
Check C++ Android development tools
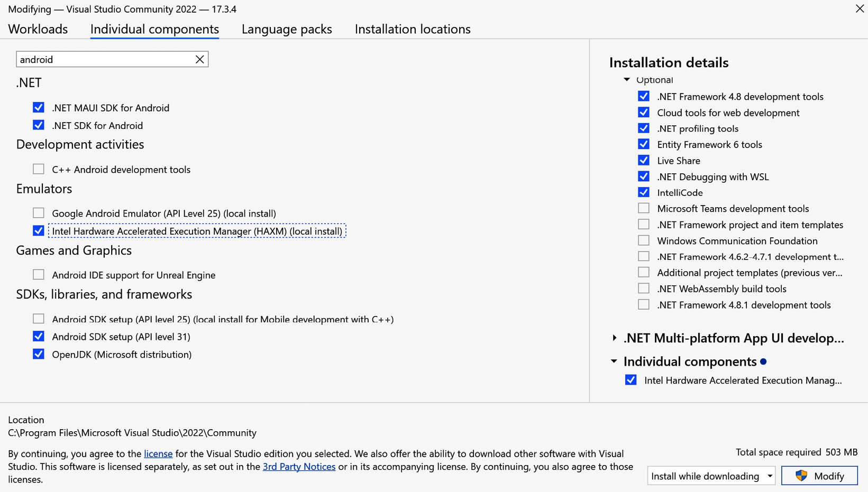tap(39, 169)
